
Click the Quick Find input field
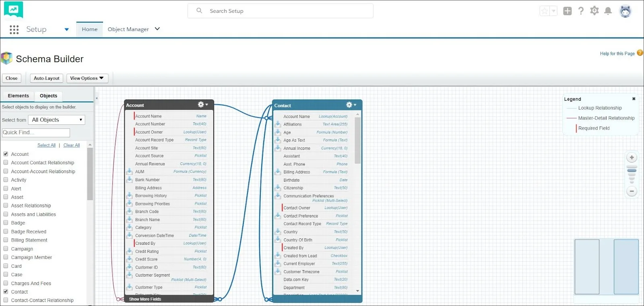point(36,132)
